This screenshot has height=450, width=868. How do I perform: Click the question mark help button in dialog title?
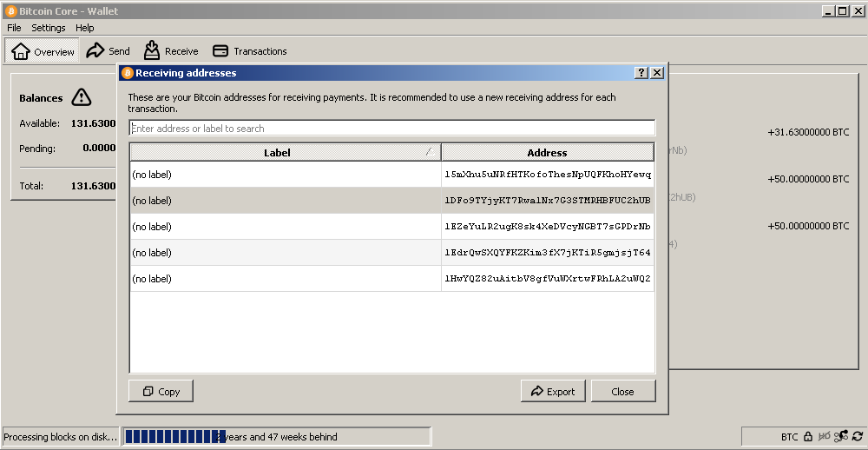pos(641,73)
